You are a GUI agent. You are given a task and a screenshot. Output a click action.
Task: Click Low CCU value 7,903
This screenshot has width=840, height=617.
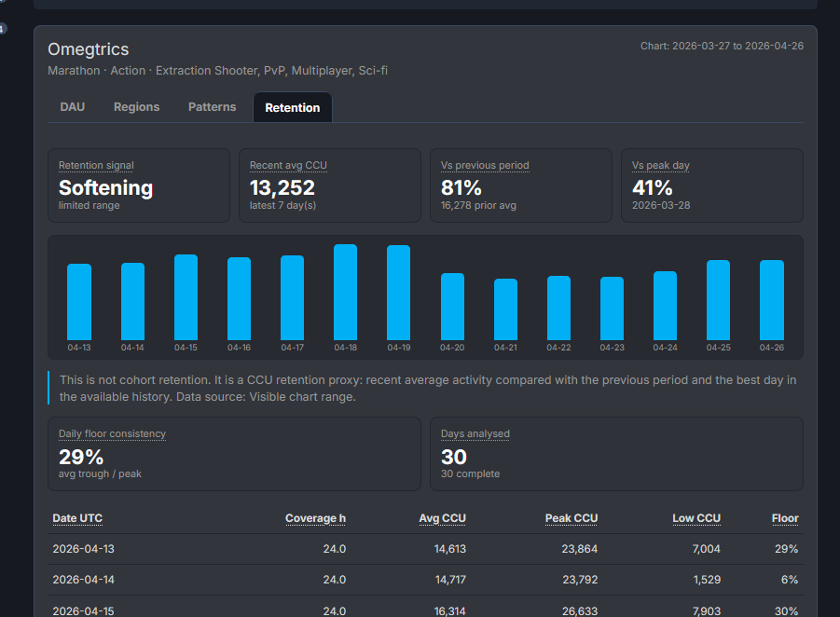(x=706, y=610)
